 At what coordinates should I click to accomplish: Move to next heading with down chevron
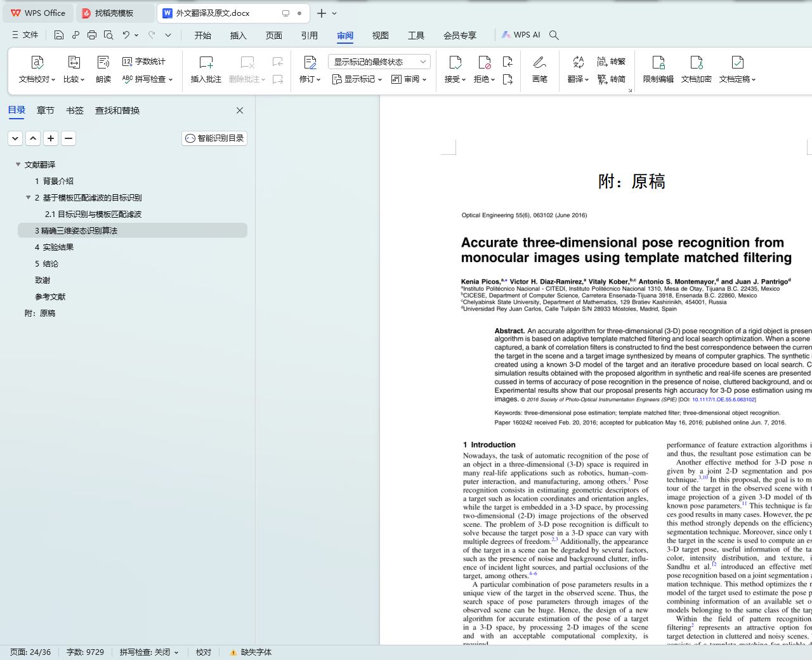pyautogui.click(x=15, y=138)
